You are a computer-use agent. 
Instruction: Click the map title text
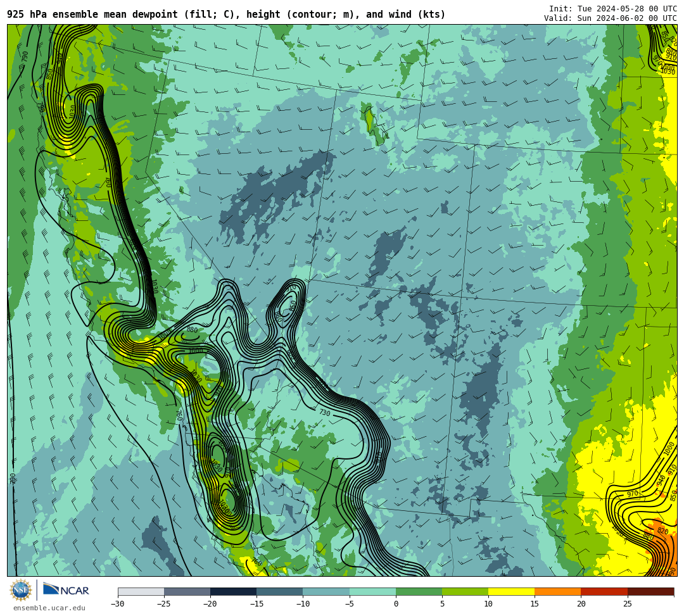tap(226, 15)
